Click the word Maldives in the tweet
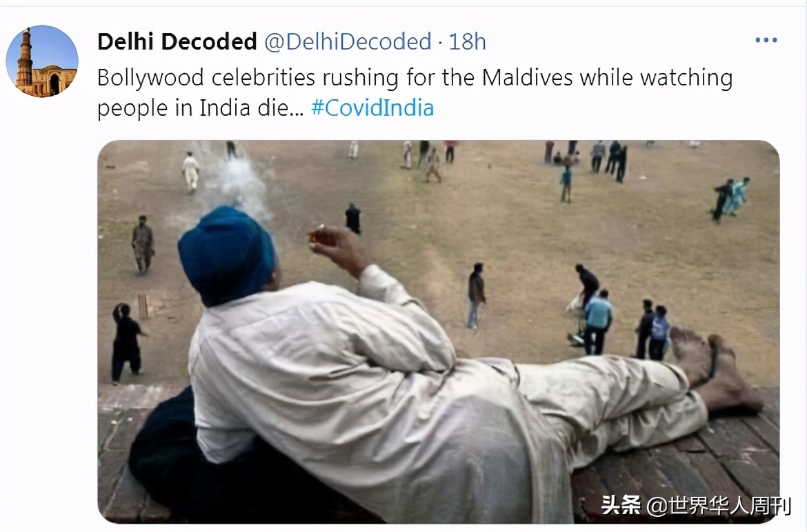The width and height of the screenshot is (807, 532). coord(527,78)
